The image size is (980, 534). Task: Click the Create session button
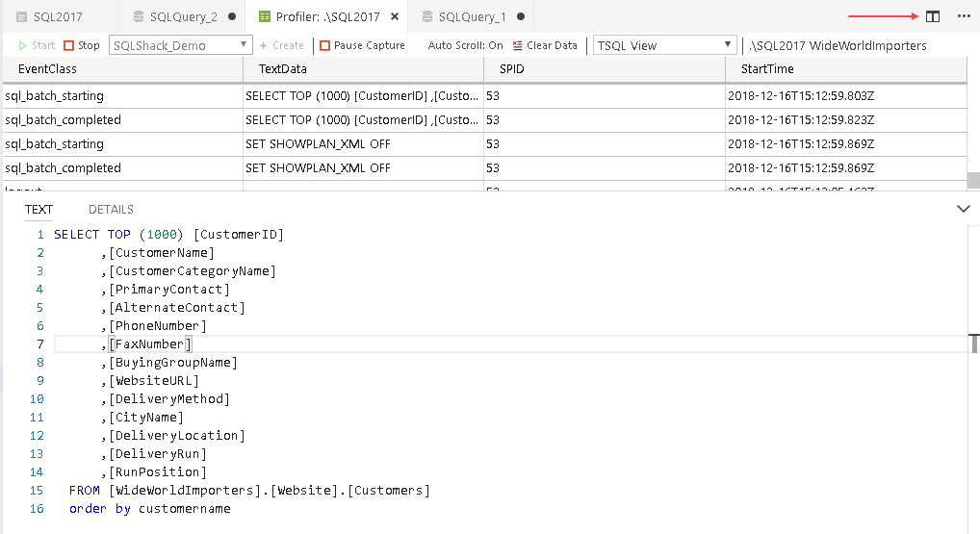pyautogui.click(x=281, y=45)
